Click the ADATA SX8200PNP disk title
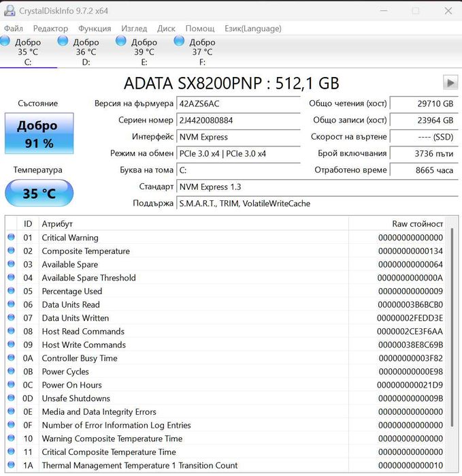This screenshot has width=462, height=476. (x=231, y=83)
